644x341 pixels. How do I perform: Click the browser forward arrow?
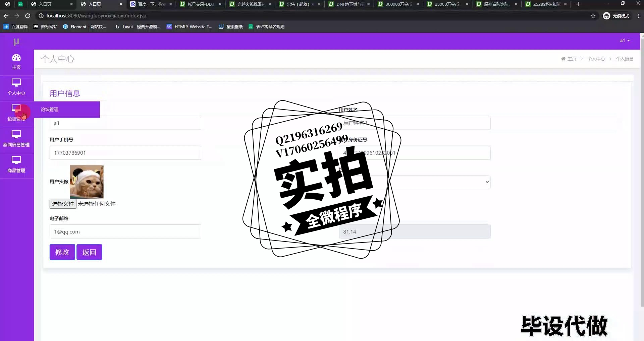17,16
